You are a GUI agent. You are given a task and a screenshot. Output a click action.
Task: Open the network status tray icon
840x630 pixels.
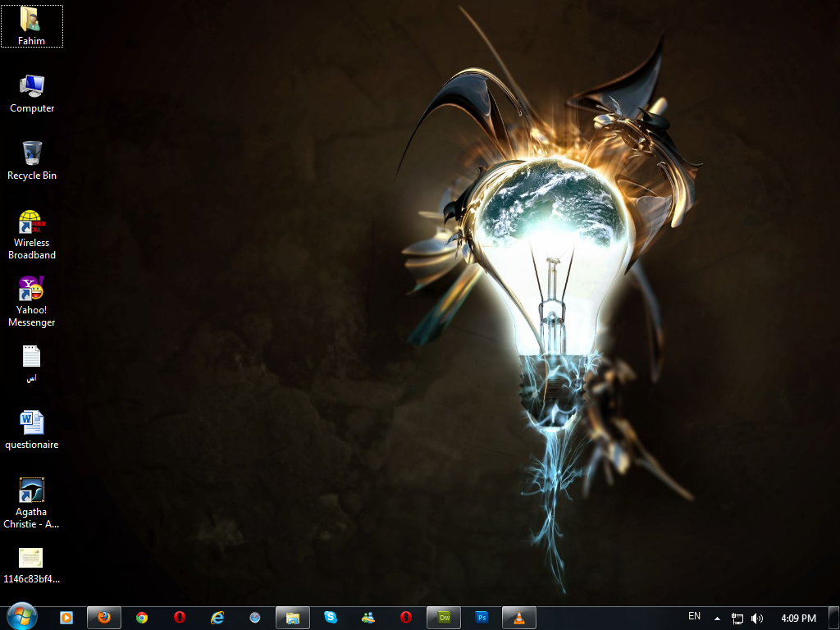point(737,619)
